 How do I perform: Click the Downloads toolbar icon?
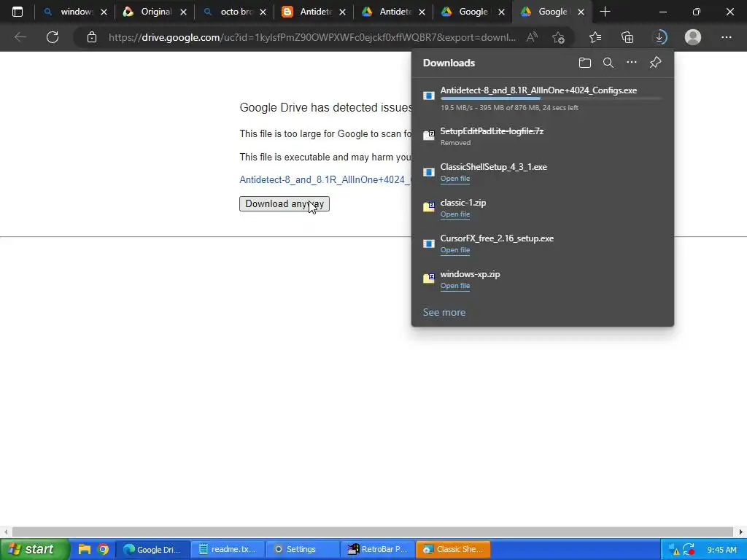[x=659, y=37]
